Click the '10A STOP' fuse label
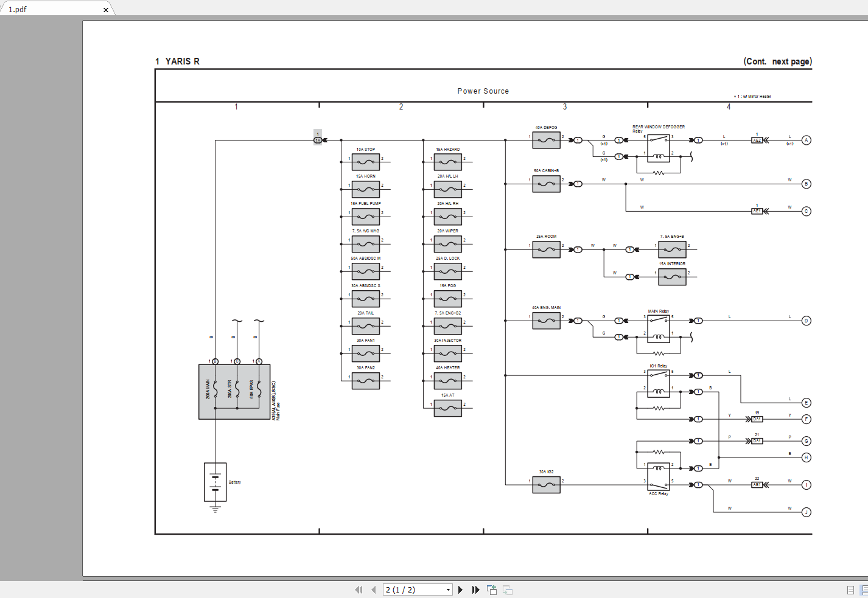 [x=366, y=149]
